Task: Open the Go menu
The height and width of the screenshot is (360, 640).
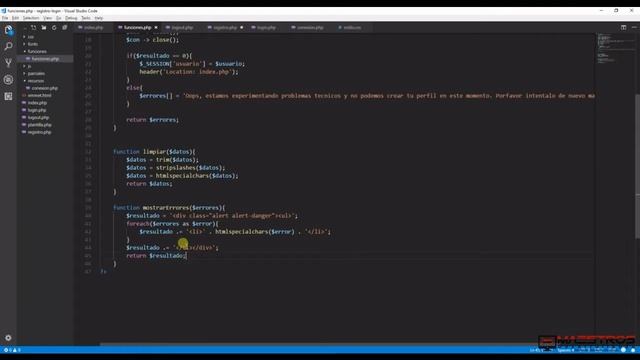Action: pos(59,18)
